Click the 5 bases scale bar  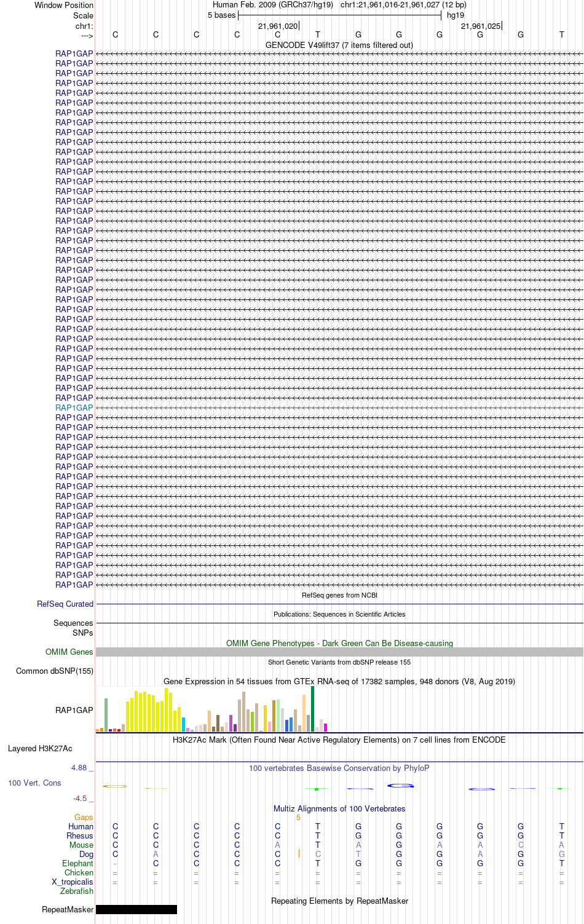339,15
